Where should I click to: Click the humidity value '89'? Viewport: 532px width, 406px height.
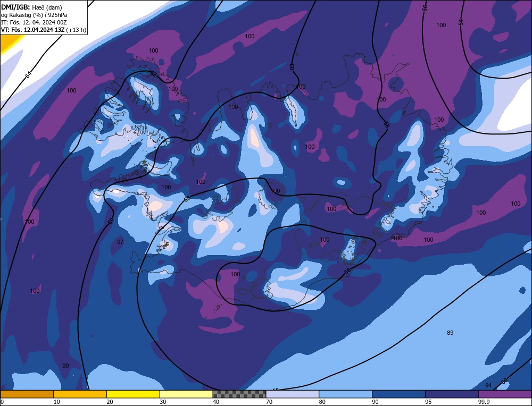(x=450, y=333)
